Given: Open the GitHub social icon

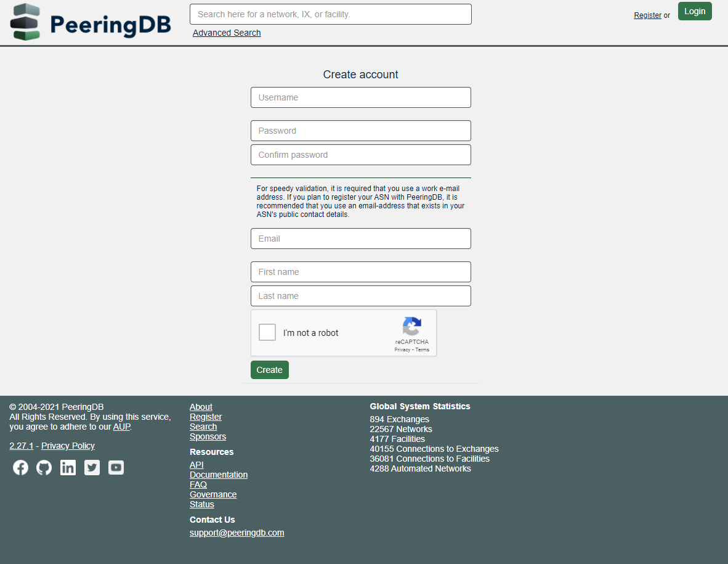Looking at the screenshot, I should pos(44,468).
